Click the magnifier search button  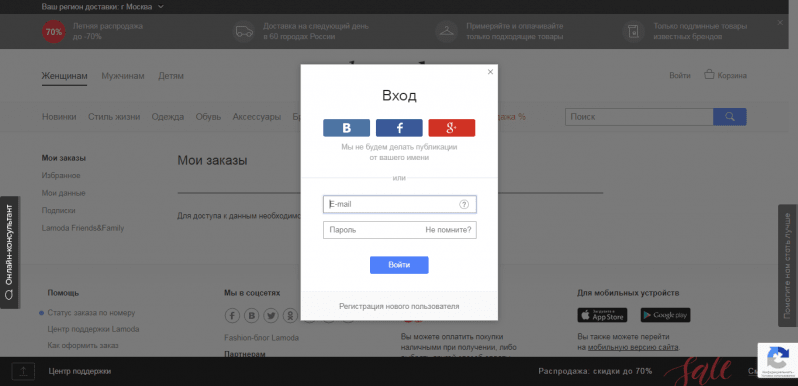[730, 117]
